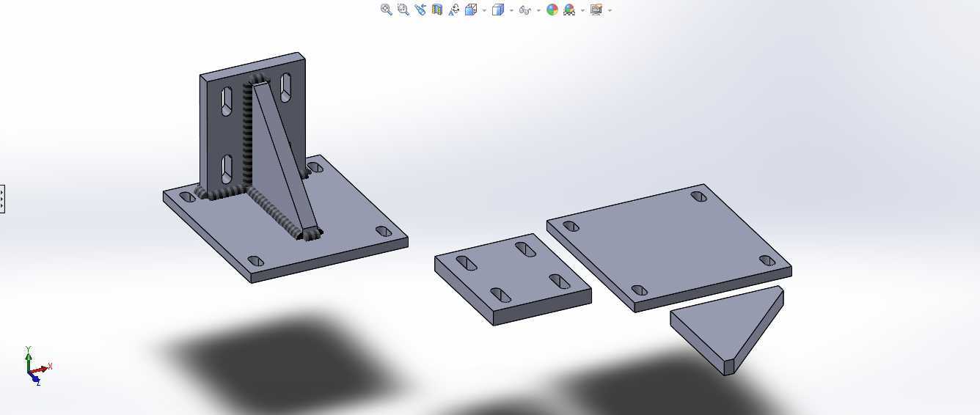Open Edit Appearance color ball
This screenshot has width=980, height=415.
[552, 10]
